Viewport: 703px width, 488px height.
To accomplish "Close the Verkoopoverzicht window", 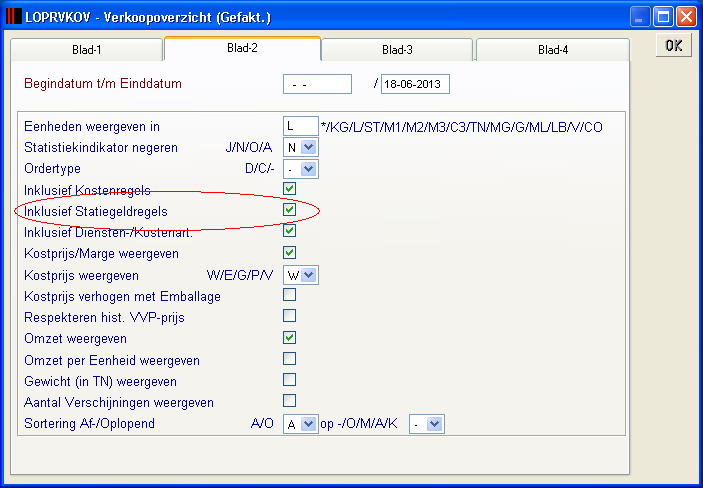I will tap(686, 17).
